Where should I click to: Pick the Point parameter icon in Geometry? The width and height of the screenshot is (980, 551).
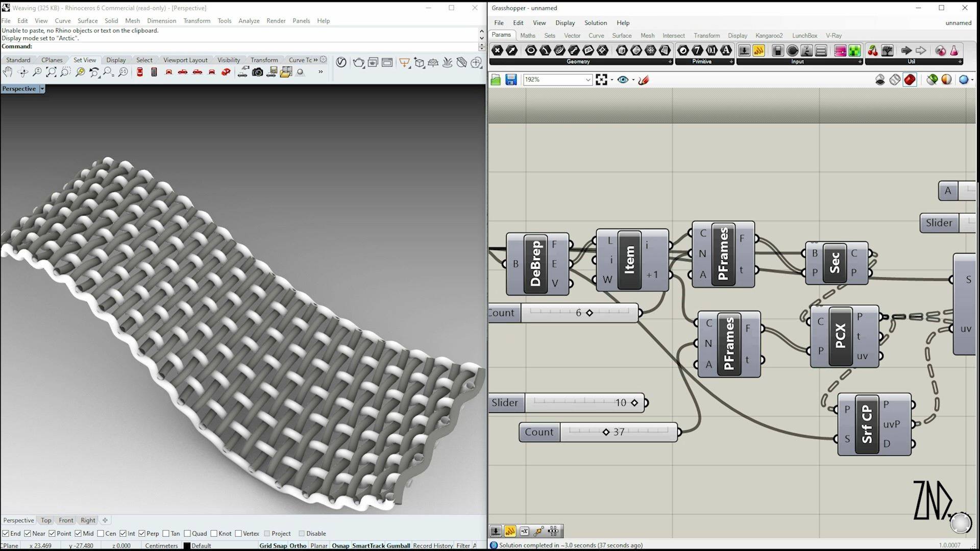pos(497,51)
